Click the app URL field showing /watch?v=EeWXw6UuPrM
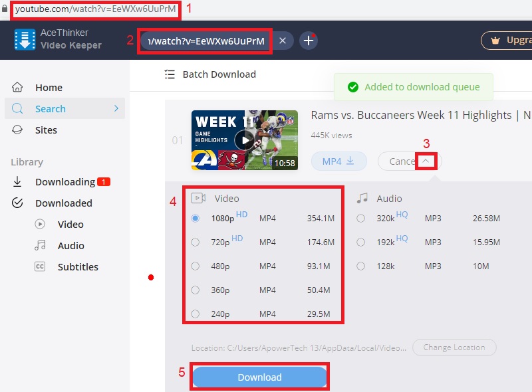 coord(206,41)
